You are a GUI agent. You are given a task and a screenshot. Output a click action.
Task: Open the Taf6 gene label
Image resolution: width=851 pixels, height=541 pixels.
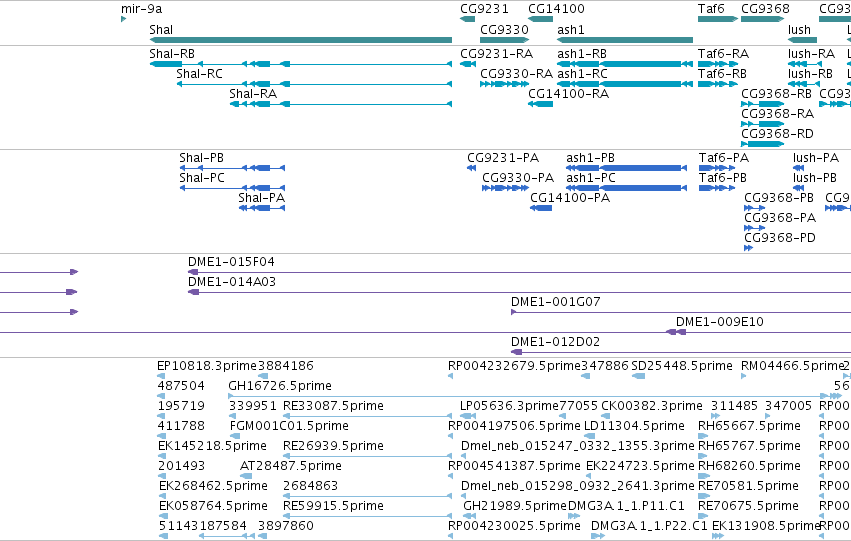pos(711,9)
